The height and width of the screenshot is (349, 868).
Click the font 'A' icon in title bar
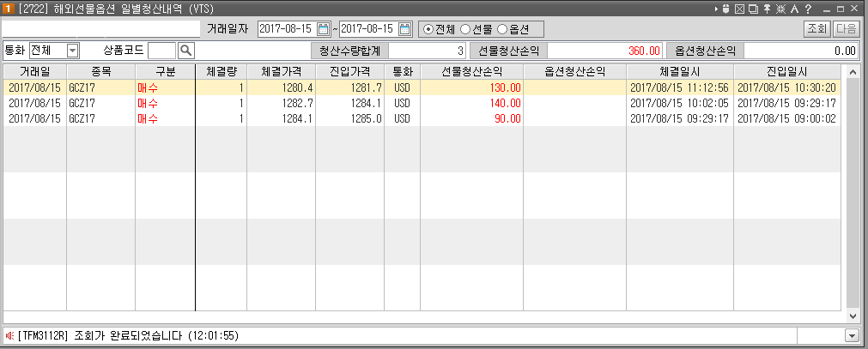coord(793,9)
